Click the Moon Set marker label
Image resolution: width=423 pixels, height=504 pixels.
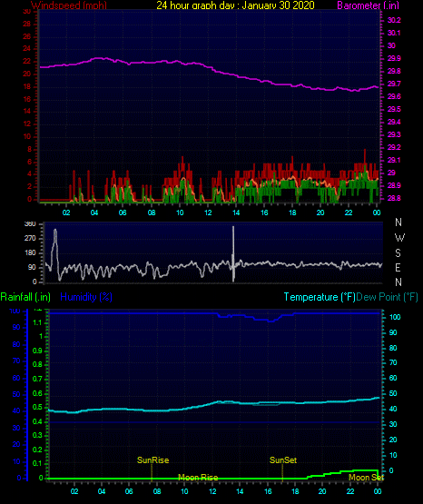(x=366, y=478)
